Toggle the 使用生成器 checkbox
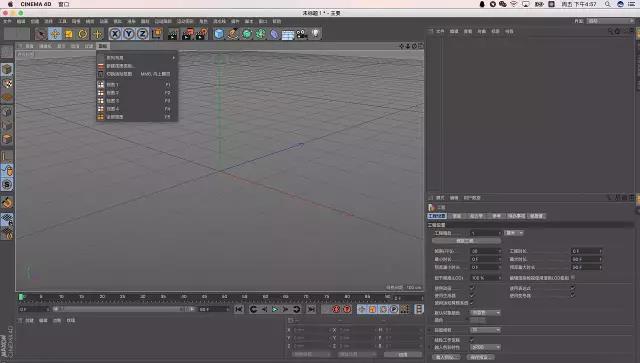Screen dimensions: 640x363 (x=472, y=295)
